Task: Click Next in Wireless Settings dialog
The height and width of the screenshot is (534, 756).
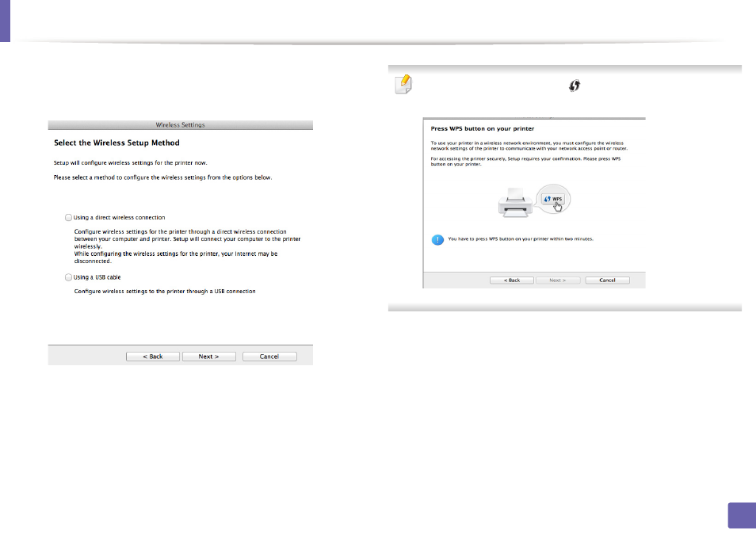Action: coord(208,357)
